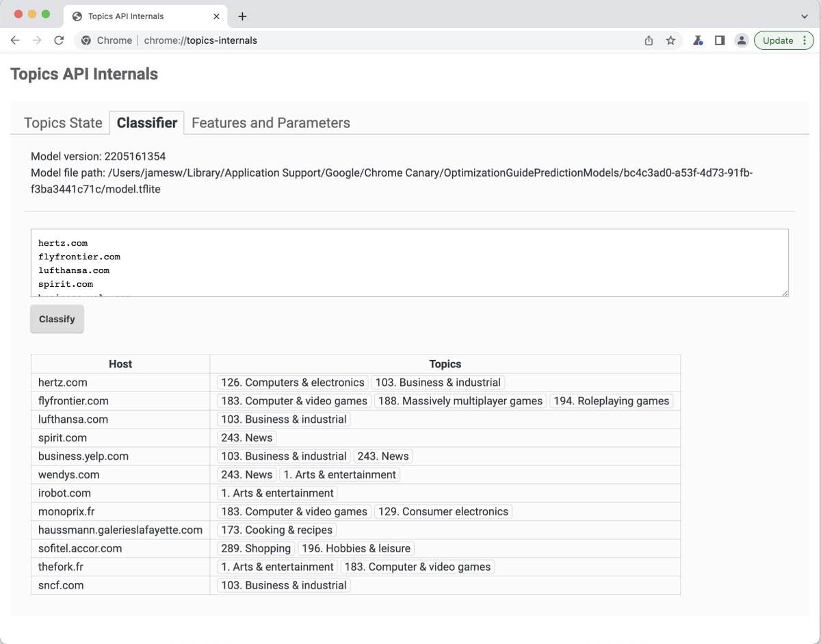Click the lufthansa.com host cell
Image resolution: width=821 pixels, height=644 pixels.
click(120, 420)
